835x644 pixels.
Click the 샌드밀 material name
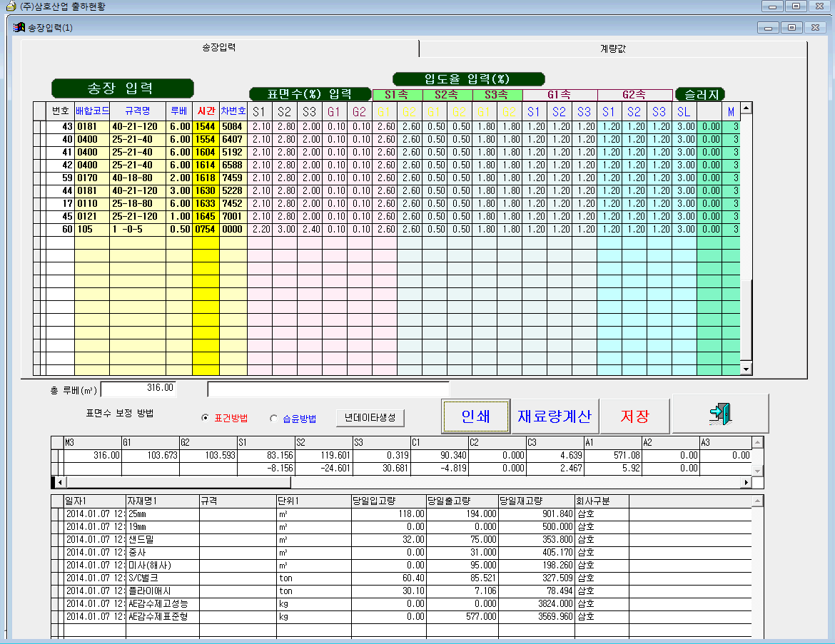(x=163, y=539)
